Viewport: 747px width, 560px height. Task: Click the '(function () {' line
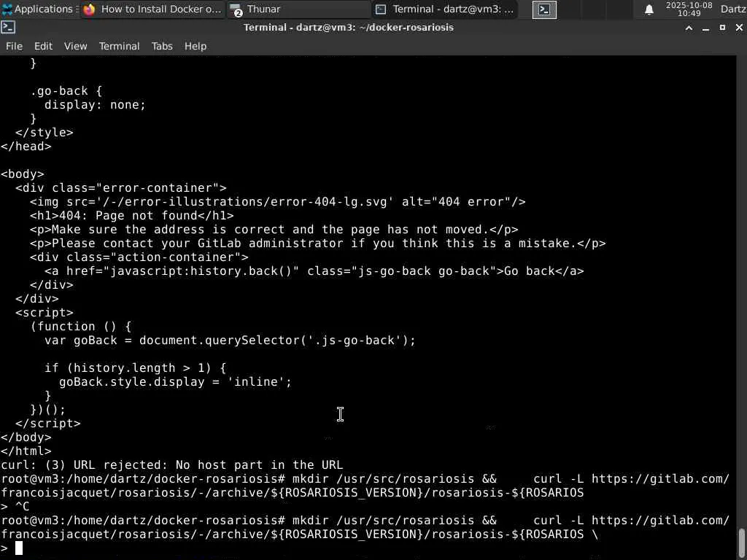80,326
